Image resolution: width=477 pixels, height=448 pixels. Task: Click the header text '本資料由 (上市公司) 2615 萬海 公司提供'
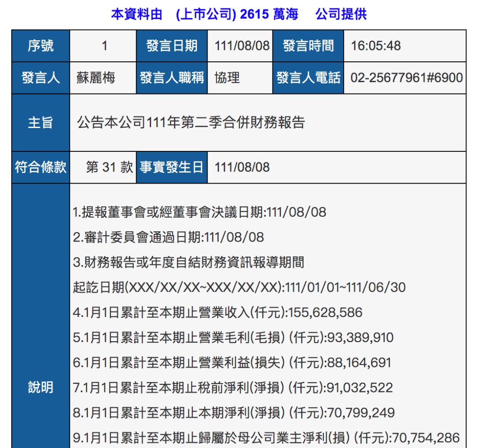(x=239, y=14)
